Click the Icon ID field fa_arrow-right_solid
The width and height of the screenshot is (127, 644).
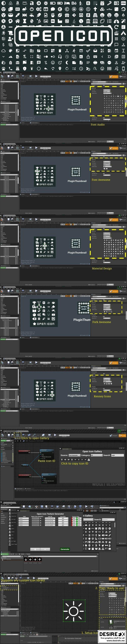click(50, 523)
